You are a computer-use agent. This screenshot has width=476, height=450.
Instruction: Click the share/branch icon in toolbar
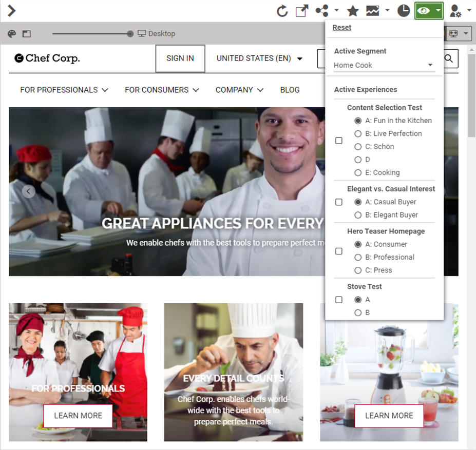[x=322, y=11]
